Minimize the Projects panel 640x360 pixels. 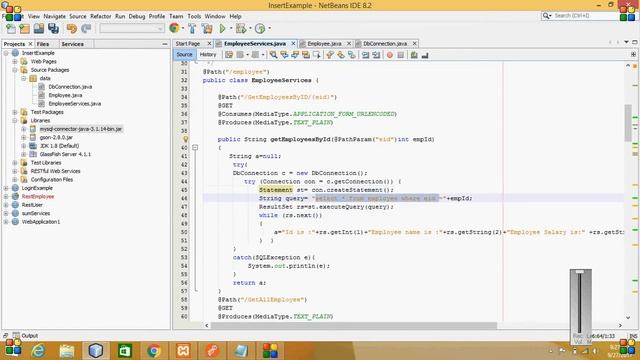tap(165, 44)
